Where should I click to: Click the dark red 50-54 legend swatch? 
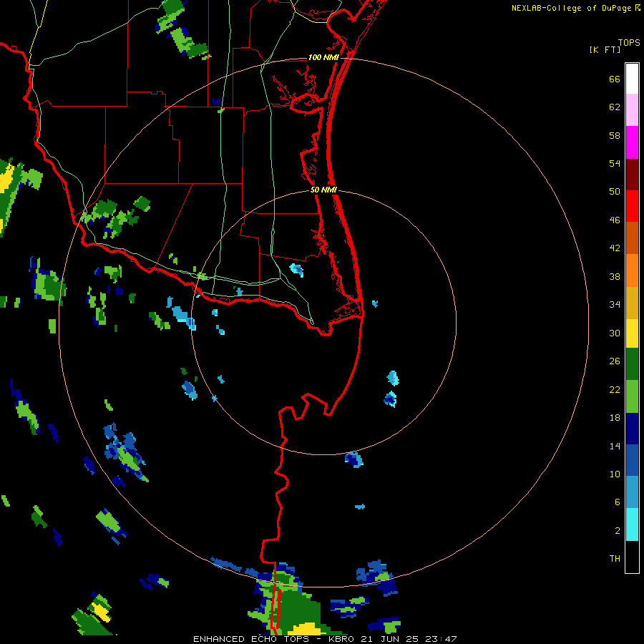tap(632, 175)
